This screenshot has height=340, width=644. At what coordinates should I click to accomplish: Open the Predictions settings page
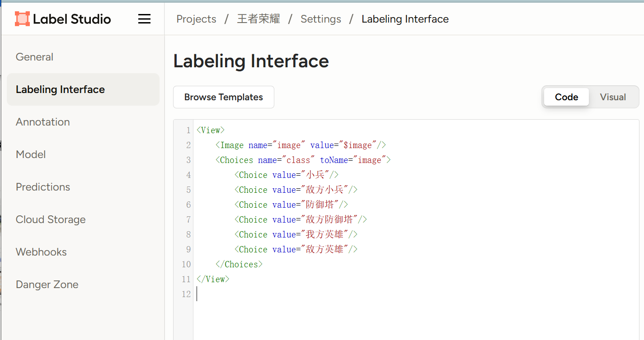pyautogui.click(x=43, y=187)
